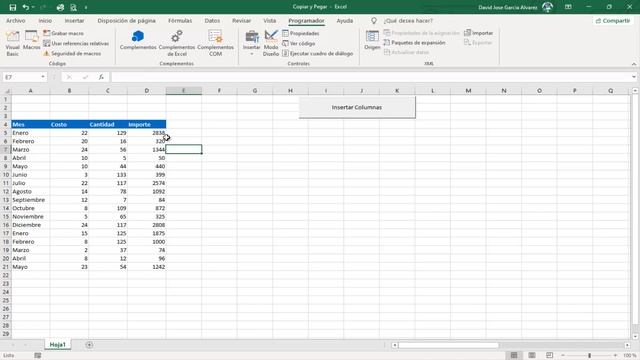Open the Visual Basic editor

[13, 43]
